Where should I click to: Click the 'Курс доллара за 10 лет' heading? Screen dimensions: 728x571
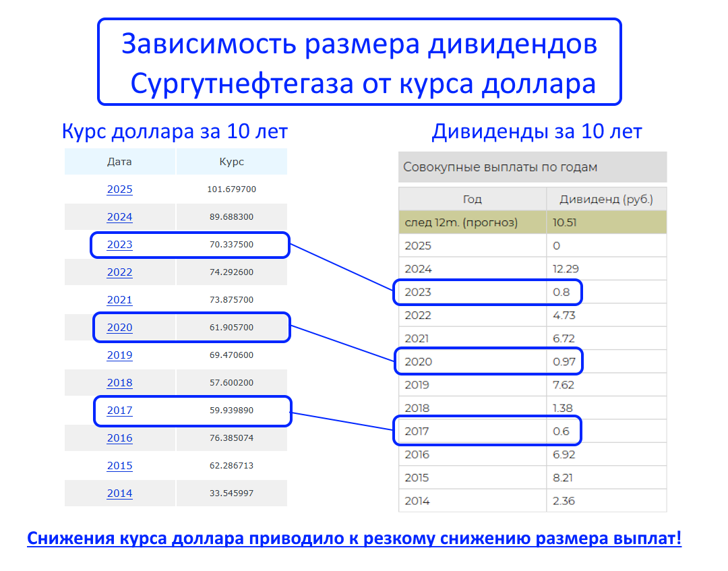click(175, 131)
